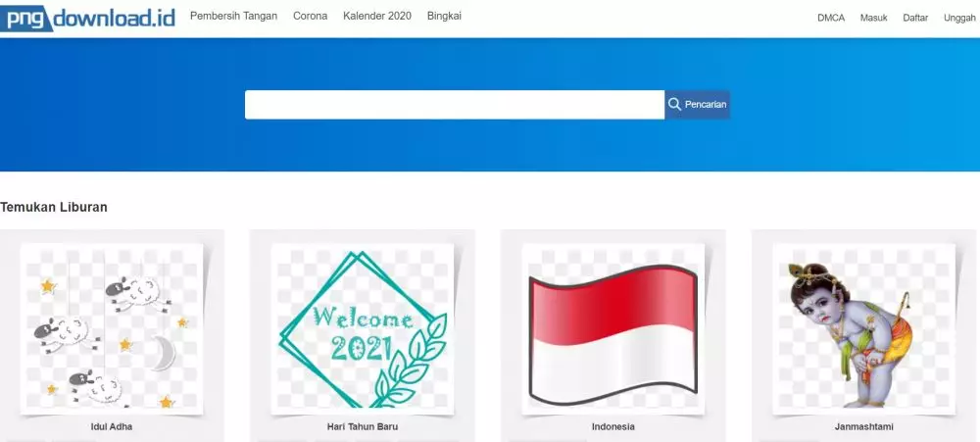The image size is (980, 442).
Task: Click the Hari Tahun Baru caption
Action: 363,427
